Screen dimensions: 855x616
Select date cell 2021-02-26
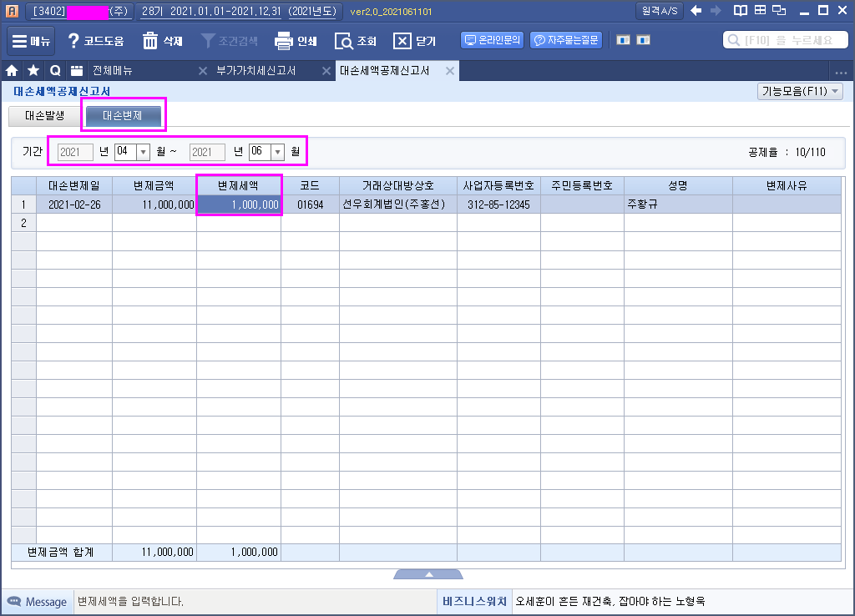coord(74,204)
